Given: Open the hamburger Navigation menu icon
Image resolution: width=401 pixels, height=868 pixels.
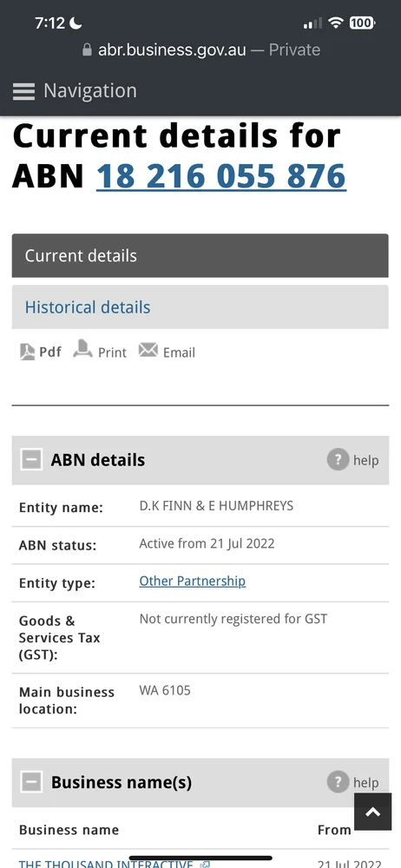Looking at the screenshot, I should point(23,91).
